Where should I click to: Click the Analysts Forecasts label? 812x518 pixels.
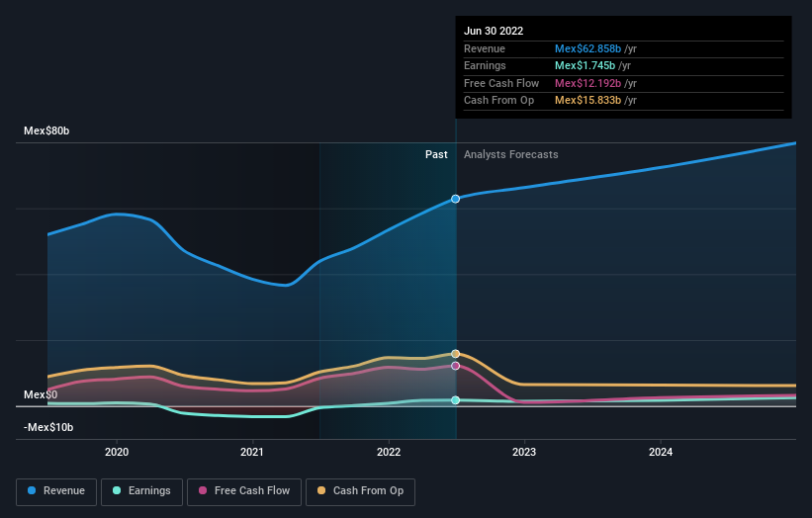(x=511, y=155)
